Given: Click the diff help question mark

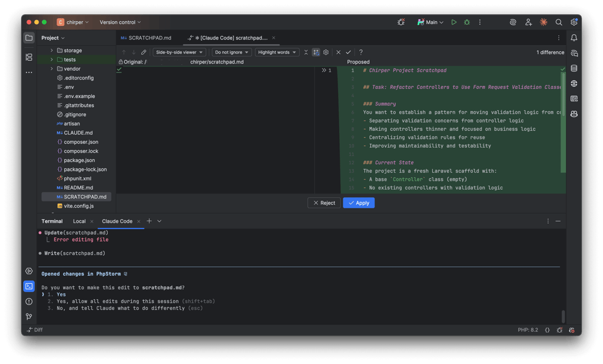Looking at the screenshot, I should coord(361,52).
